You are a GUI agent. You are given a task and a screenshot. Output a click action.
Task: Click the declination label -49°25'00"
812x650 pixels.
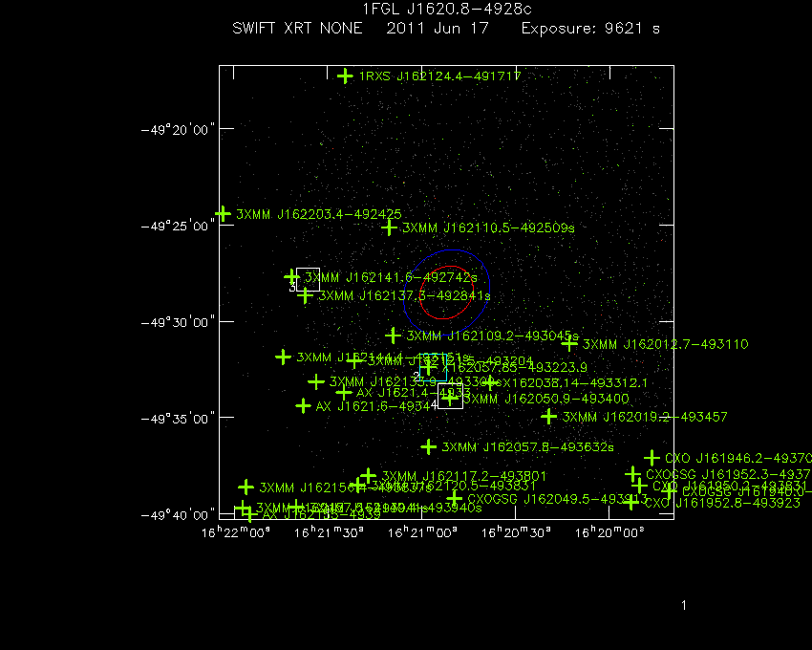click(x=178, y=226)
